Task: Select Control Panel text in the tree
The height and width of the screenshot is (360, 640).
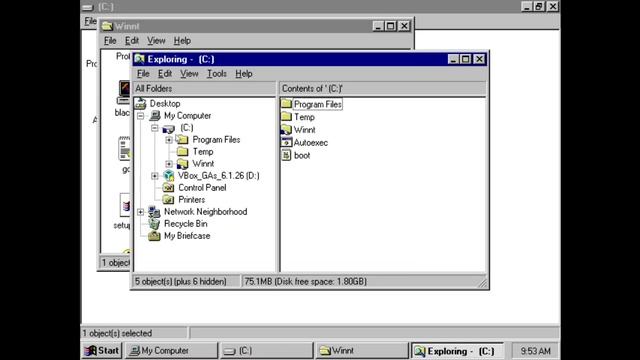Action: tap(202, 188)
